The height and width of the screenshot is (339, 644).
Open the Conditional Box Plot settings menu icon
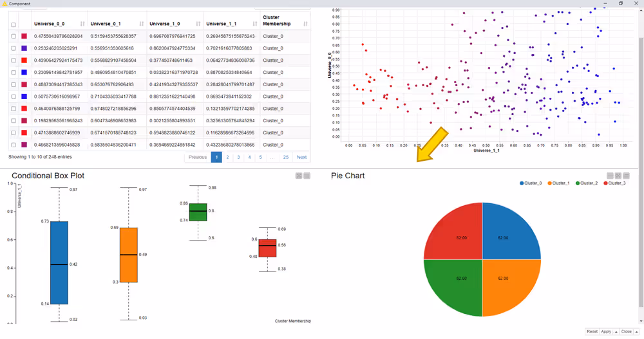[x=307, y=176]
